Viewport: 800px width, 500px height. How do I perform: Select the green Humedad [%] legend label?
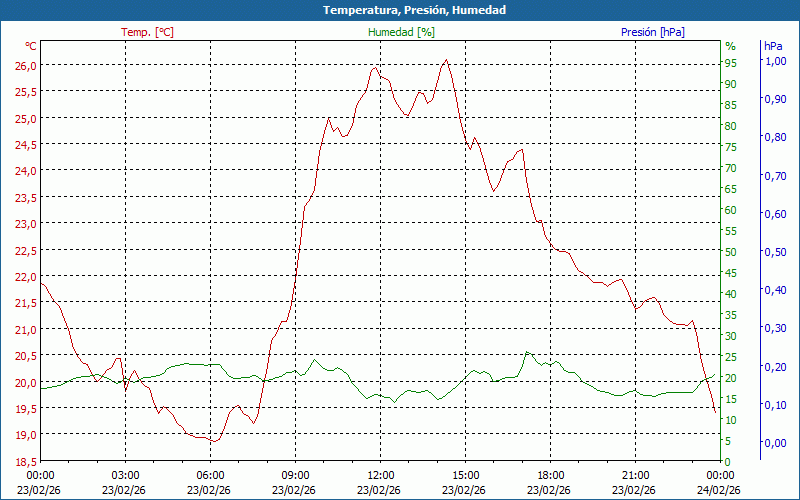point(401,32)
